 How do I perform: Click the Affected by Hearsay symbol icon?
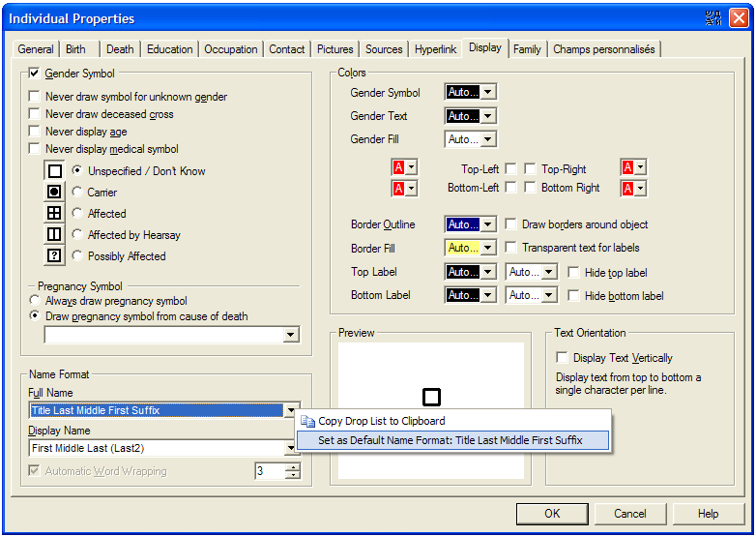(55, 235)
